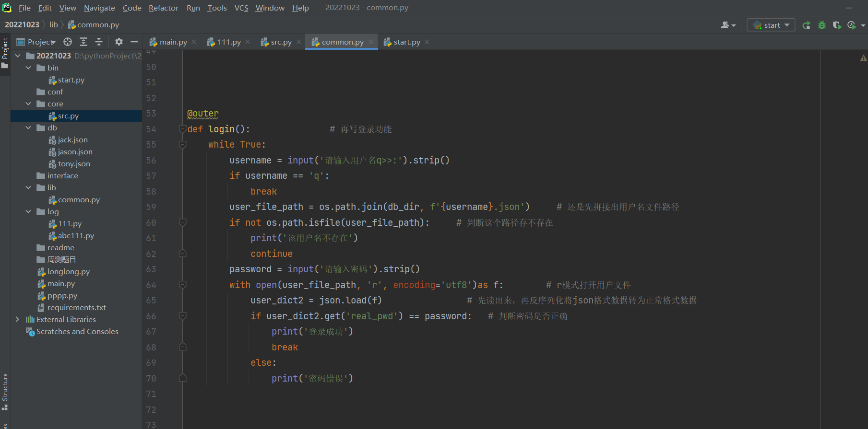Run with coverage using the shield icon
This screenshot has width=868, height=429.
pos(837,25)
